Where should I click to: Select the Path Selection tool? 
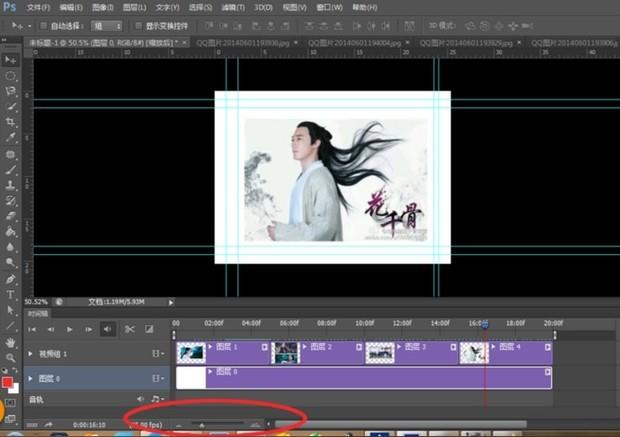click(x=11, y=310)
